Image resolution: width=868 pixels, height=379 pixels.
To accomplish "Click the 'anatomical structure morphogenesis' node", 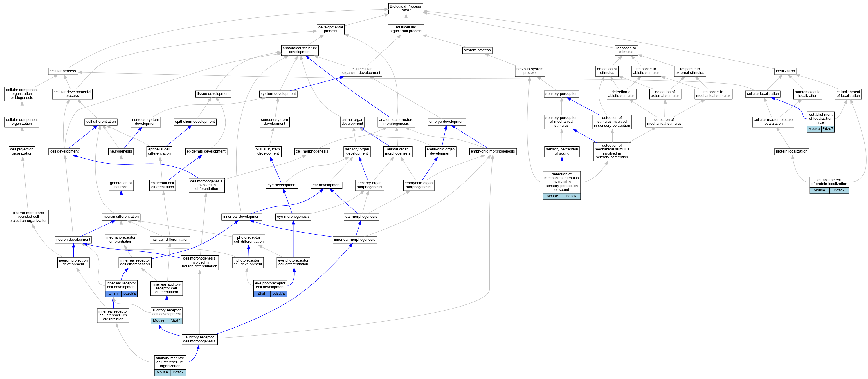I will pos(396,122).
